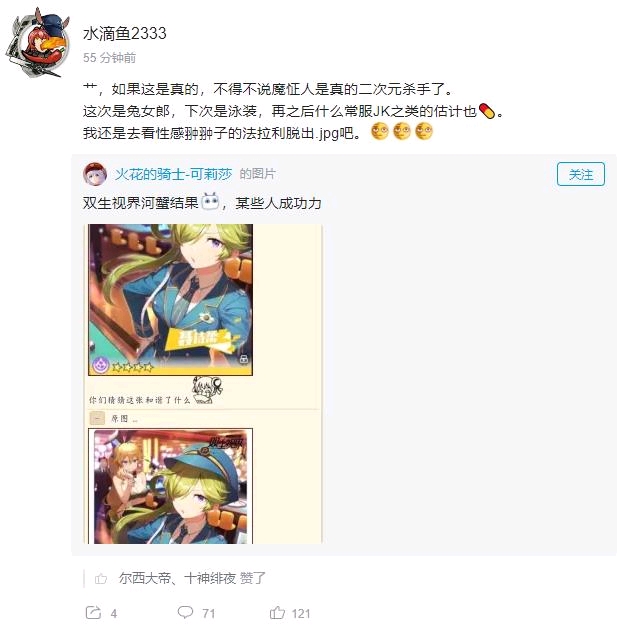Open the small avatar of 火花的骑士-可莉莎
The image size is (617, 628).
tap(94, 174)
